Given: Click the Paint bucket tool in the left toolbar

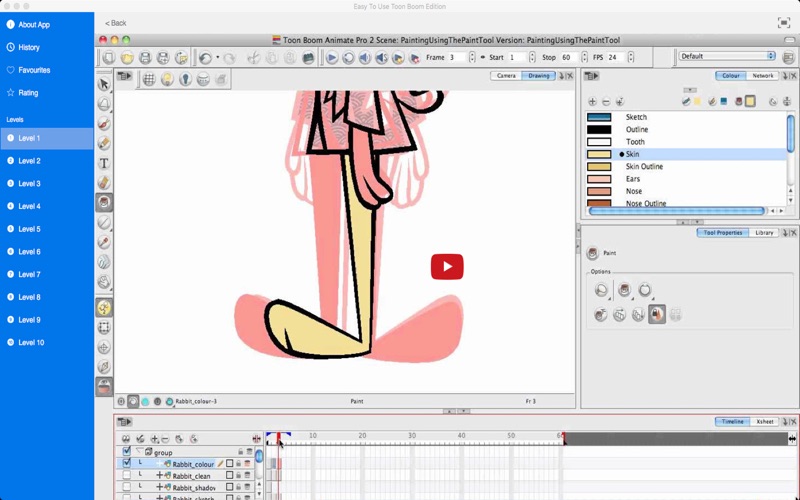Looking at the screenshot, I should [104, 202].
